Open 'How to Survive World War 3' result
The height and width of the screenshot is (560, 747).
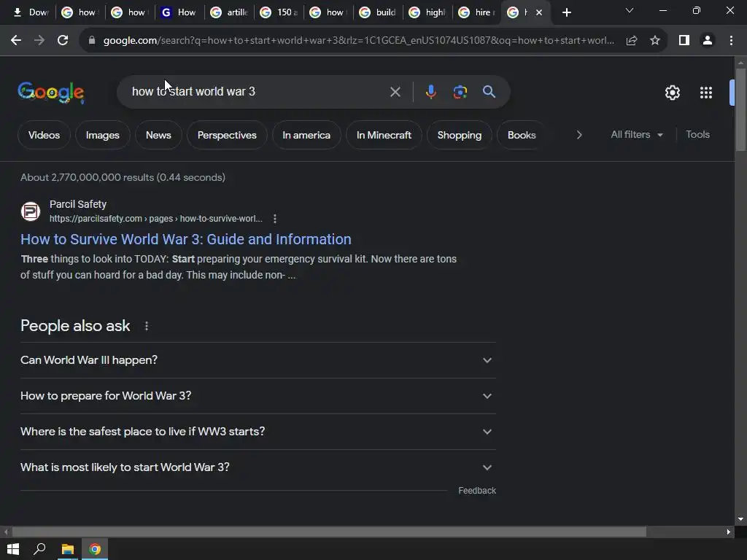186,239
